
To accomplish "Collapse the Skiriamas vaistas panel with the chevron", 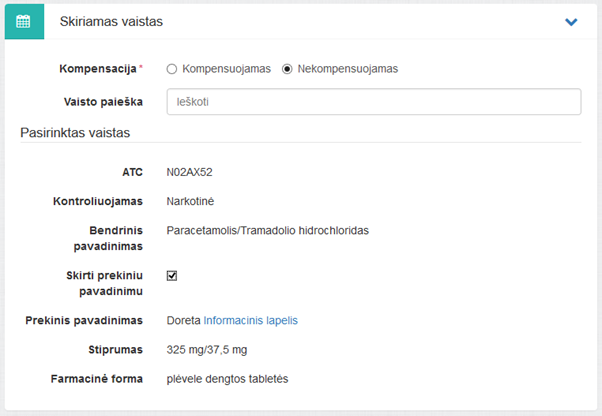I will [571, 22].
